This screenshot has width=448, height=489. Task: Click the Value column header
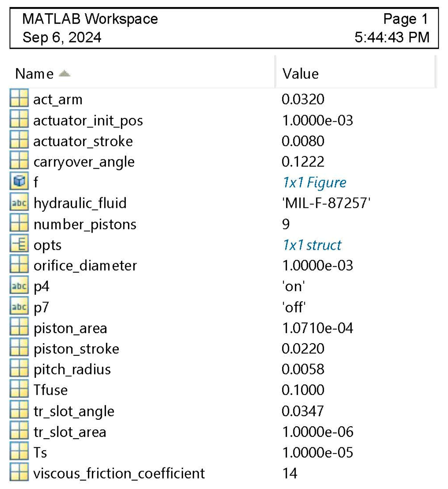(300, 74)
